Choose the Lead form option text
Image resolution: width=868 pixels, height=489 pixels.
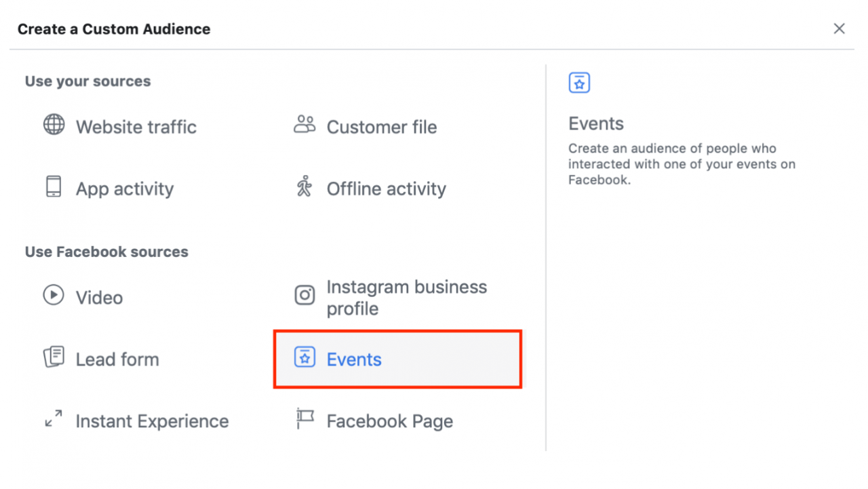click(x=117, y=359)
